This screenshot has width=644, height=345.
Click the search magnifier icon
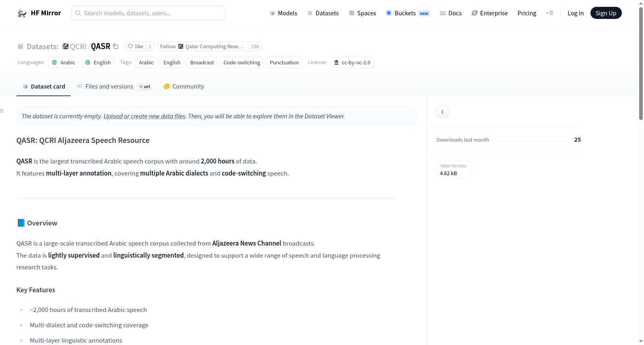tap(78, 13)
